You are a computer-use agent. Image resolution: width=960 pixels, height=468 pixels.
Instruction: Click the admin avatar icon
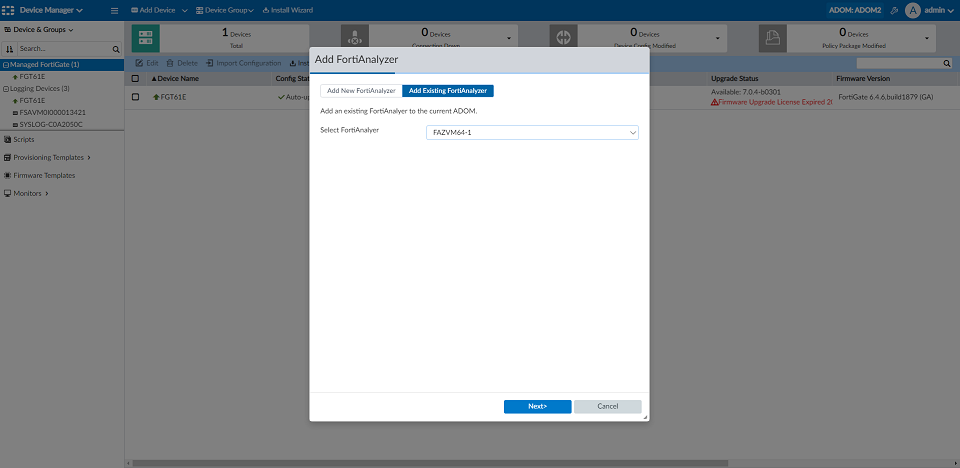point(913,10)
